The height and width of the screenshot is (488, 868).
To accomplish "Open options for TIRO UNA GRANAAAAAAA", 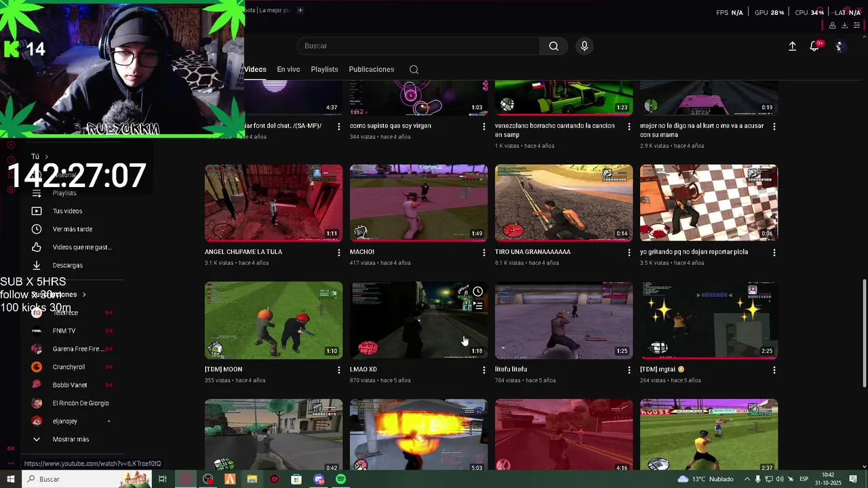I will pos(629,252).
